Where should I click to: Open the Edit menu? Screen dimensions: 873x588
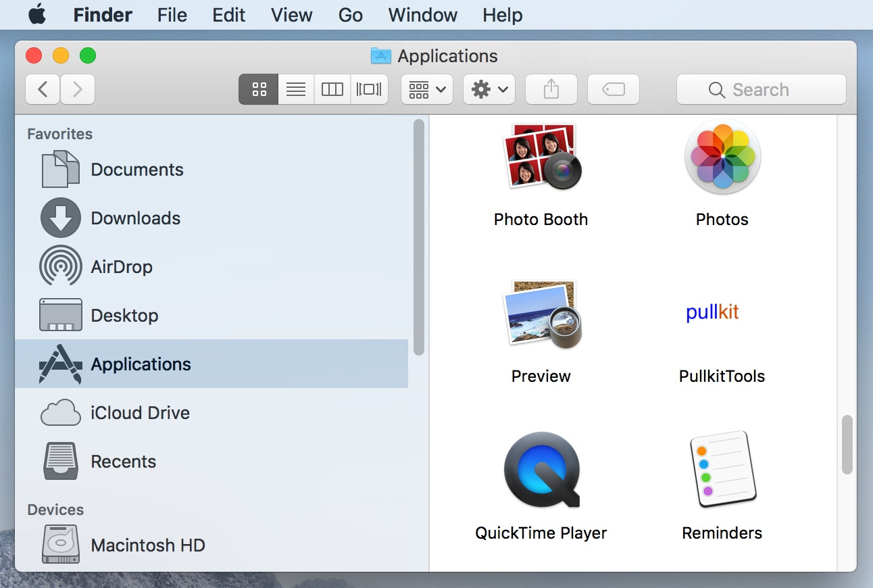[229, 15]
